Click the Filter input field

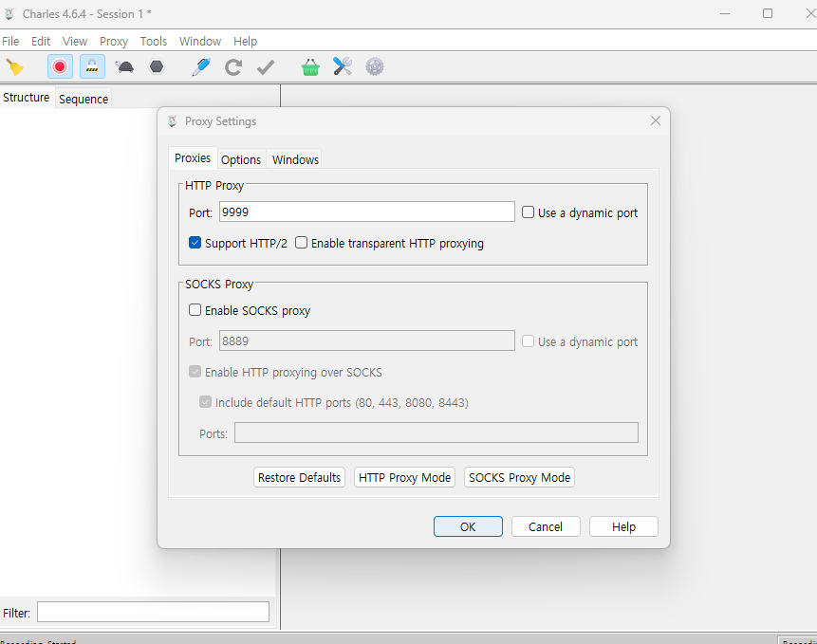pyautogui.click(x=153, y=612)
